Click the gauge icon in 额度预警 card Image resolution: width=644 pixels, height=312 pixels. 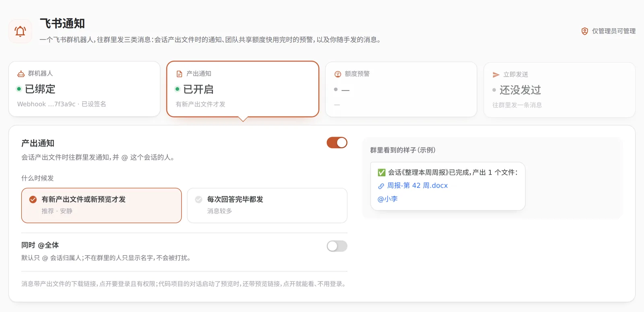(x=338, y=74)
